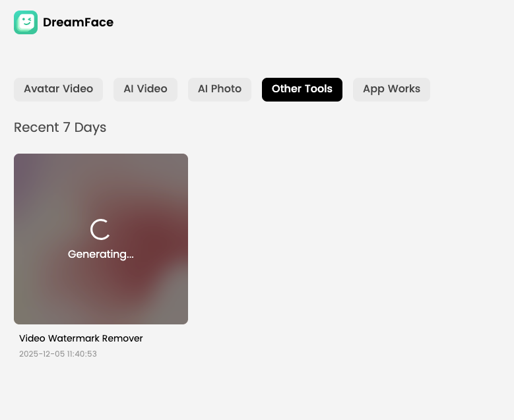Click the green DreamFace smiley logo

click(26, 22)
